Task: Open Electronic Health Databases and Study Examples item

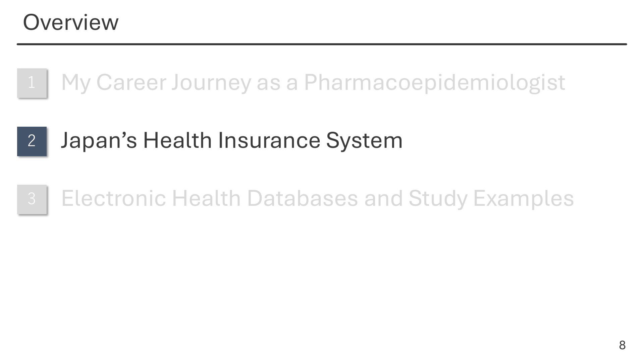Action: pyautogui.click(x=317, y=198)
